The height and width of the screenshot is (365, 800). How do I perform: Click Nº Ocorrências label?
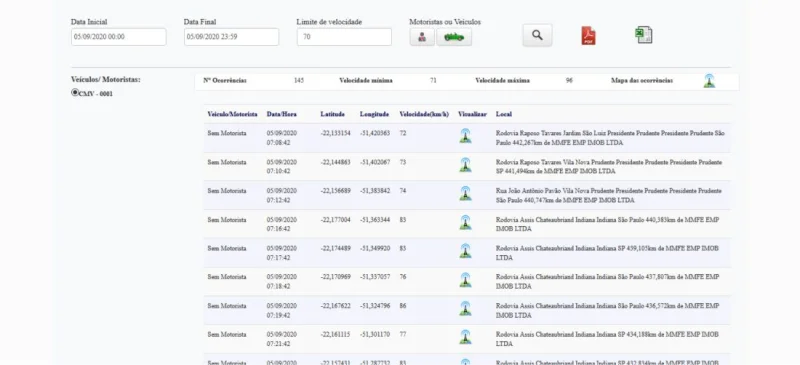tap(224, 81)
